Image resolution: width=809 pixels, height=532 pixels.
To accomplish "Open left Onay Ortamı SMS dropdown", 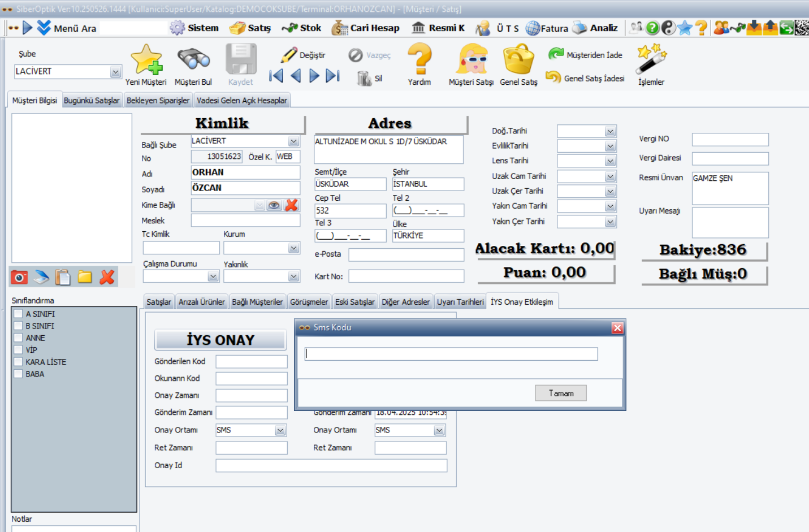I will pos(280,431).
